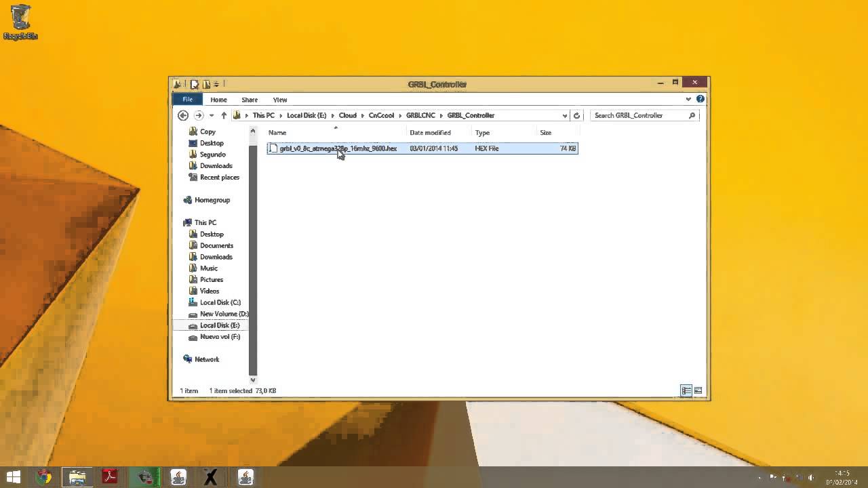Open Downloads under This PC
The height and width of the screenshot is (488, 868).
point(216,257)
